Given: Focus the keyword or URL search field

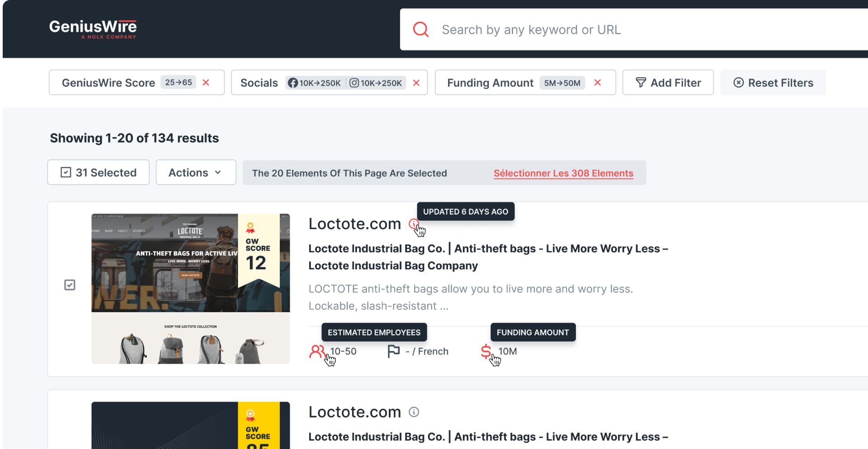Looking at the screenshot, I should [x=633, y=29].
